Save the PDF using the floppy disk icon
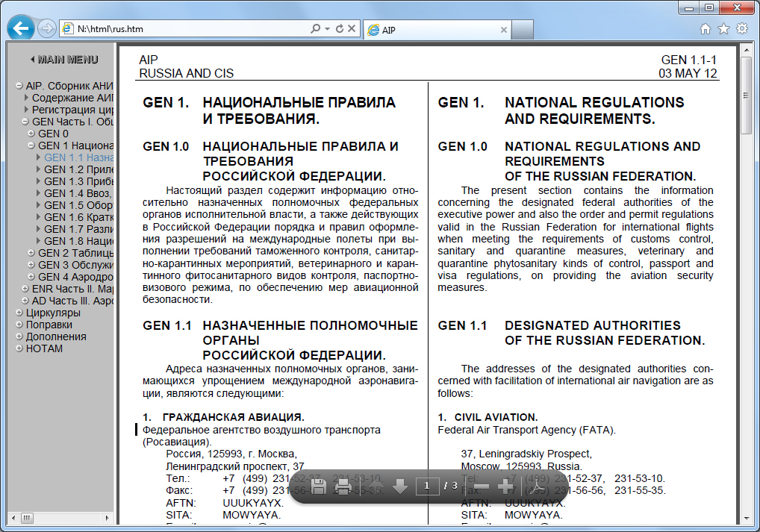The width and height of the screenshot is (760, 532). [318, 486]
